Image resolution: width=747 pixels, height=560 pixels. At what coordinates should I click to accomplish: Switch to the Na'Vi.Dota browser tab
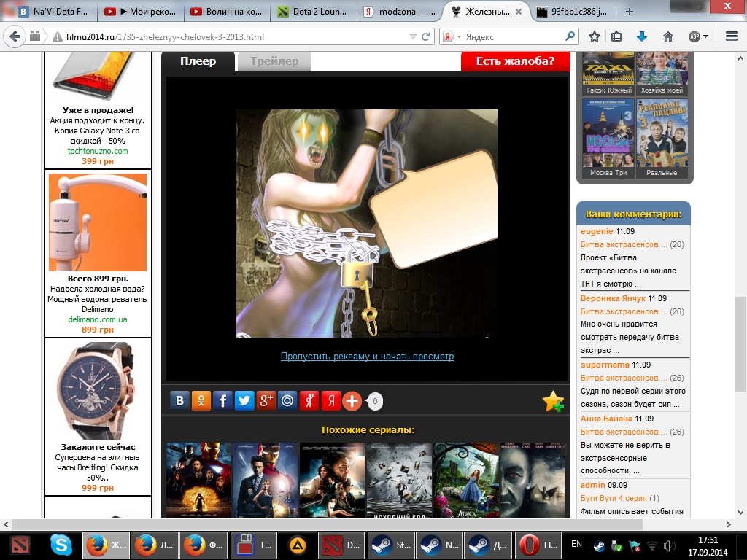coord(53,12)
